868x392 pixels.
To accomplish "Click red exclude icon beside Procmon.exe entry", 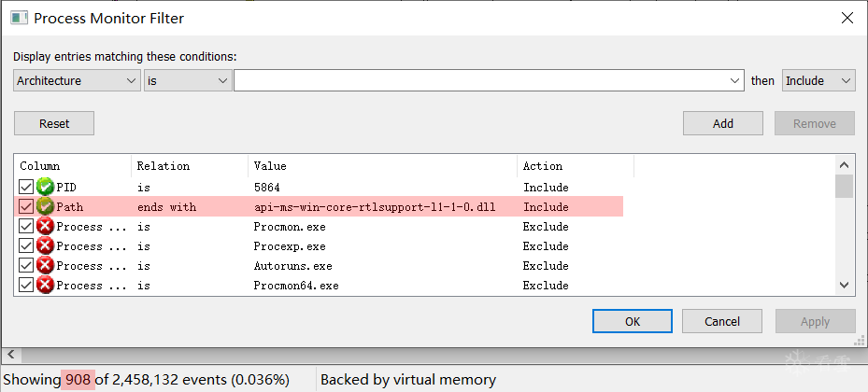I will 45,227.
